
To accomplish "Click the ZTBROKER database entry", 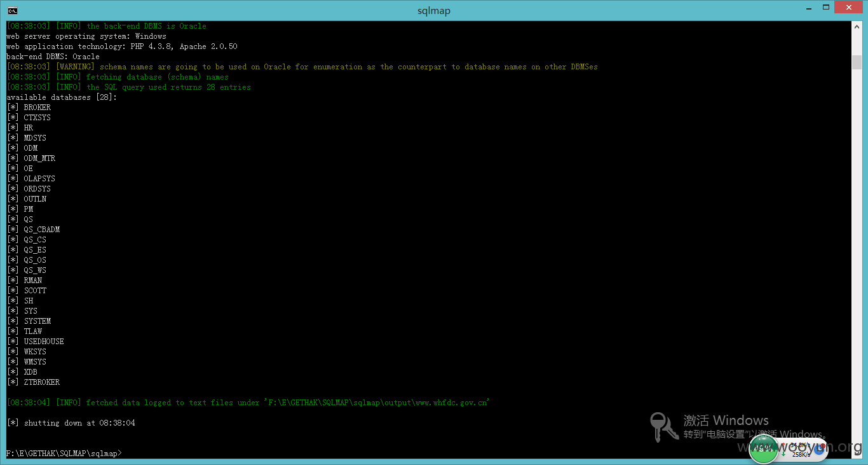I will 33,382.
